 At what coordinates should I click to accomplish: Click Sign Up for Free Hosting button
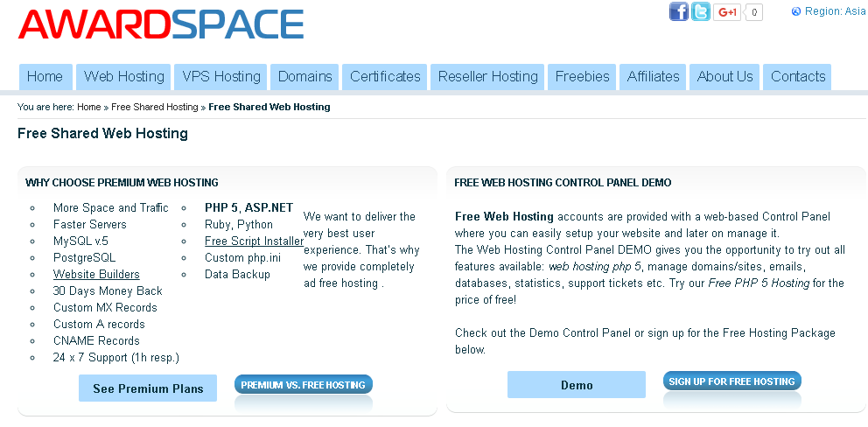[731, 381]
